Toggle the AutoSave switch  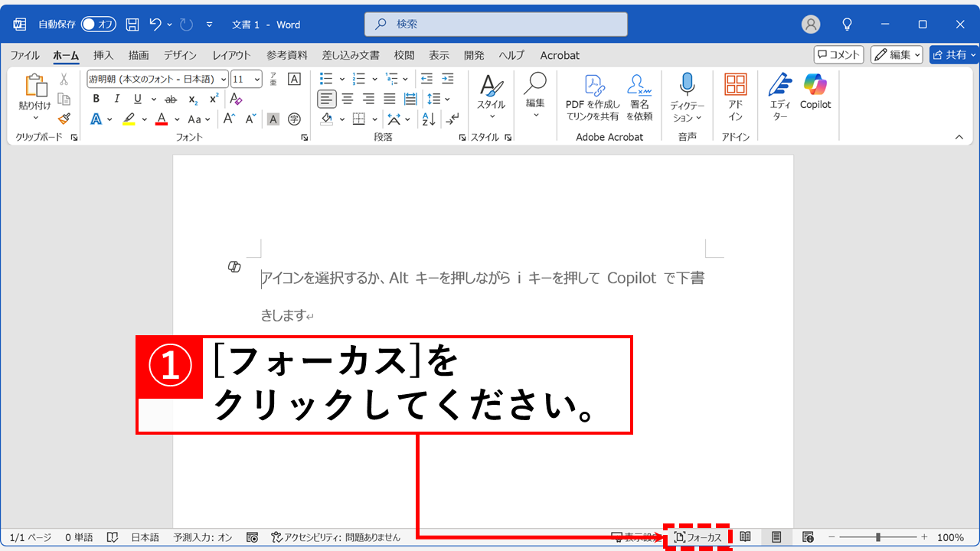coord(99,24)
